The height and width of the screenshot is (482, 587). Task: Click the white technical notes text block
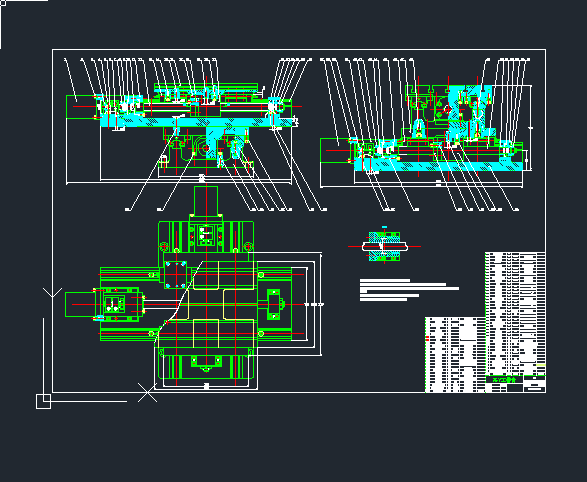point(409,290)
